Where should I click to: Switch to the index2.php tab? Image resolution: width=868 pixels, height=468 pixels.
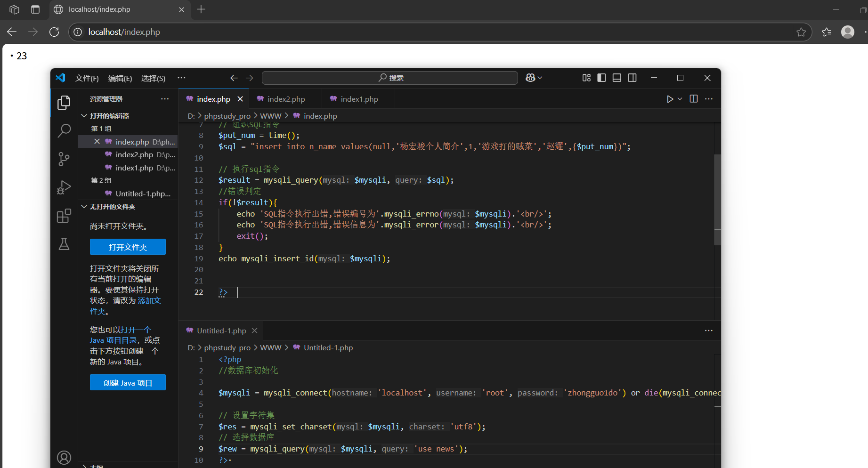coord(286,99)
